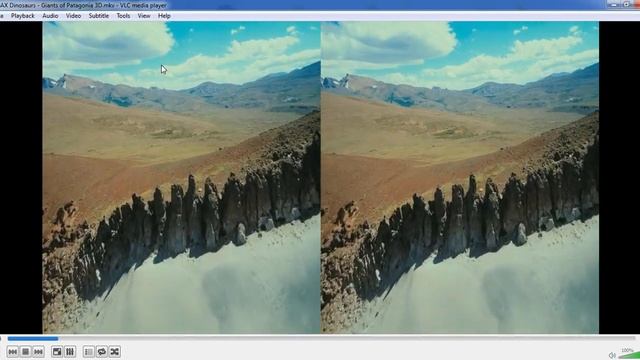
Task: Mute audio using the speaker icon
Action: click(612, 355)
